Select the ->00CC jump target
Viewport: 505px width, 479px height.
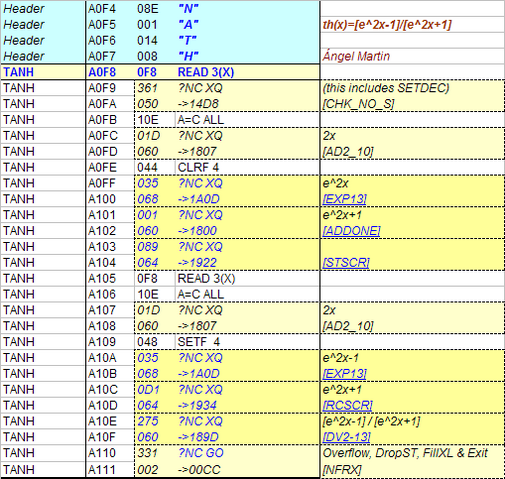click(199, 470)
